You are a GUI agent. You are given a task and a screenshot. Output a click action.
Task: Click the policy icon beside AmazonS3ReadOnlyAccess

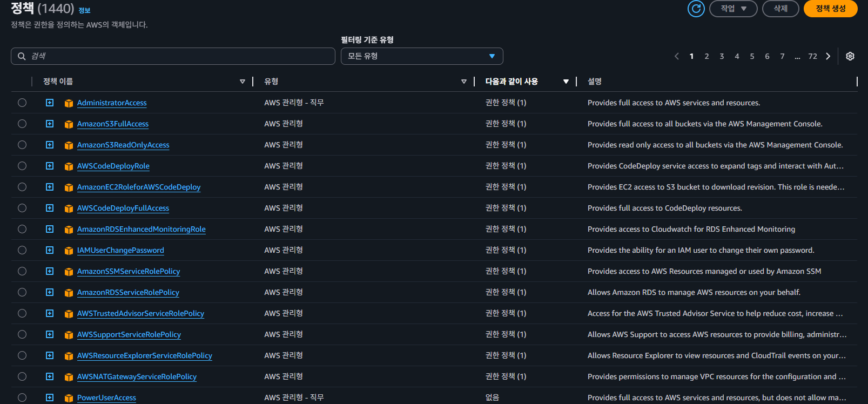[69, 145]
